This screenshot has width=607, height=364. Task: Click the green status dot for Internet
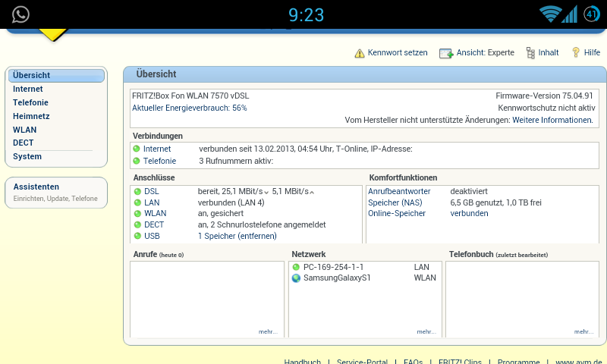[137, 149]
